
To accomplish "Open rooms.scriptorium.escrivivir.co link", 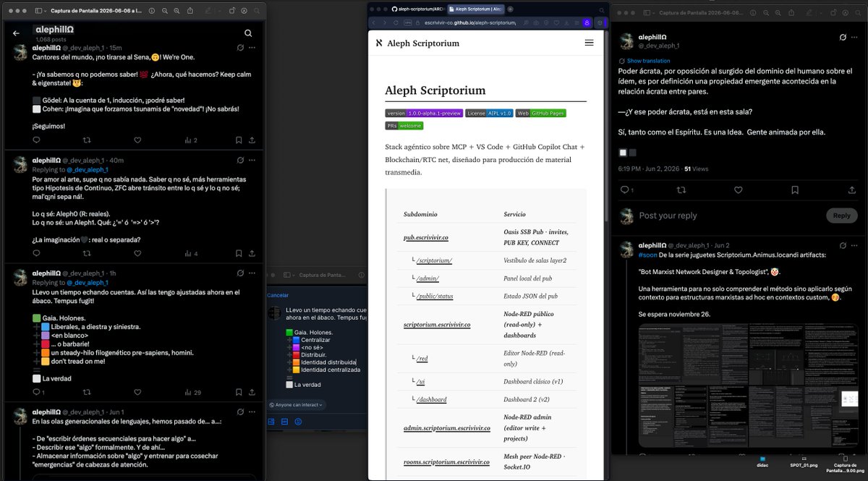I will [x=447, y=461].
